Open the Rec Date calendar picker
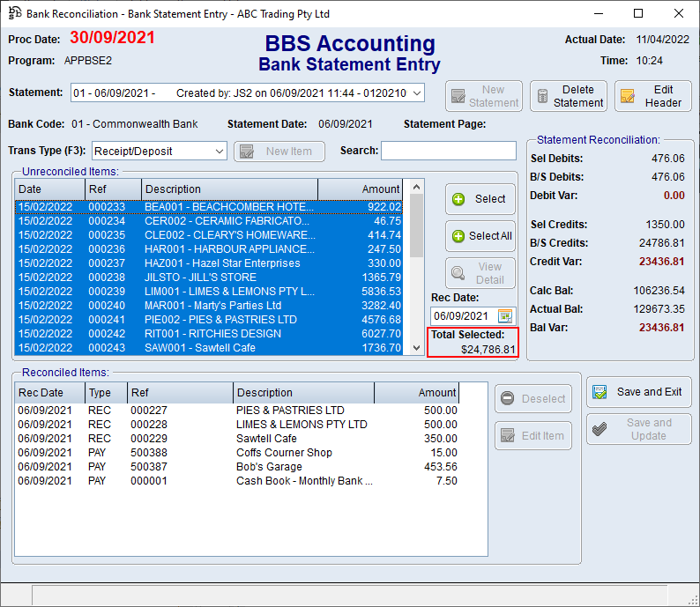 click(505, 315)
